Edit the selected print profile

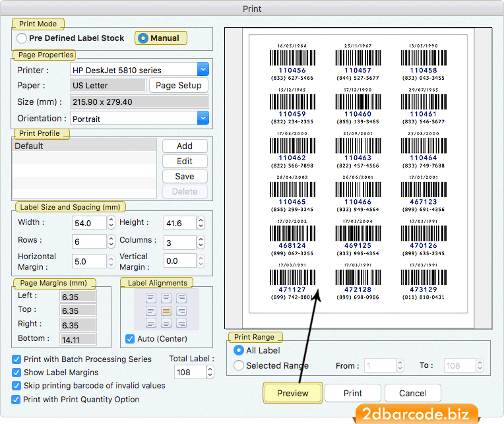tap(185, 162)
